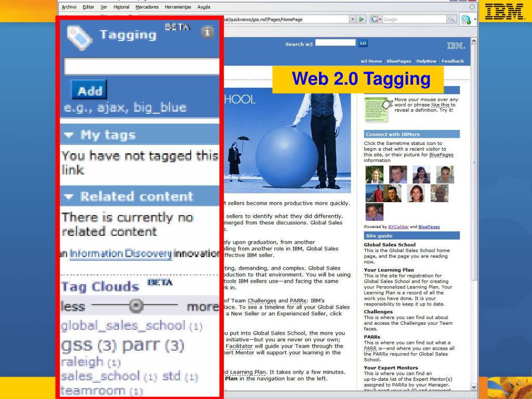Open the Historial menu
This screenshot has width=532, height=399.
tap(121, 7)
